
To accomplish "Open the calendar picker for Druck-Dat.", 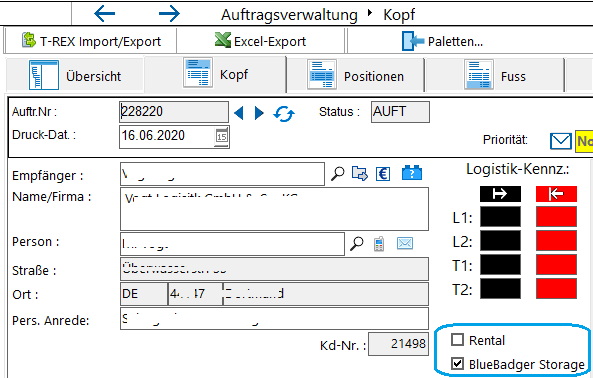I will tap(222, 136).
